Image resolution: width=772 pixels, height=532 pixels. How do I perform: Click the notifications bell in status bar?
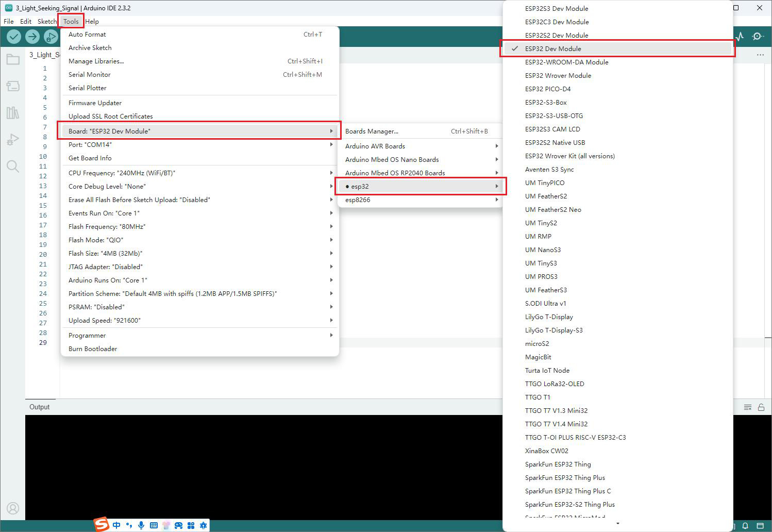click(745, 526)
